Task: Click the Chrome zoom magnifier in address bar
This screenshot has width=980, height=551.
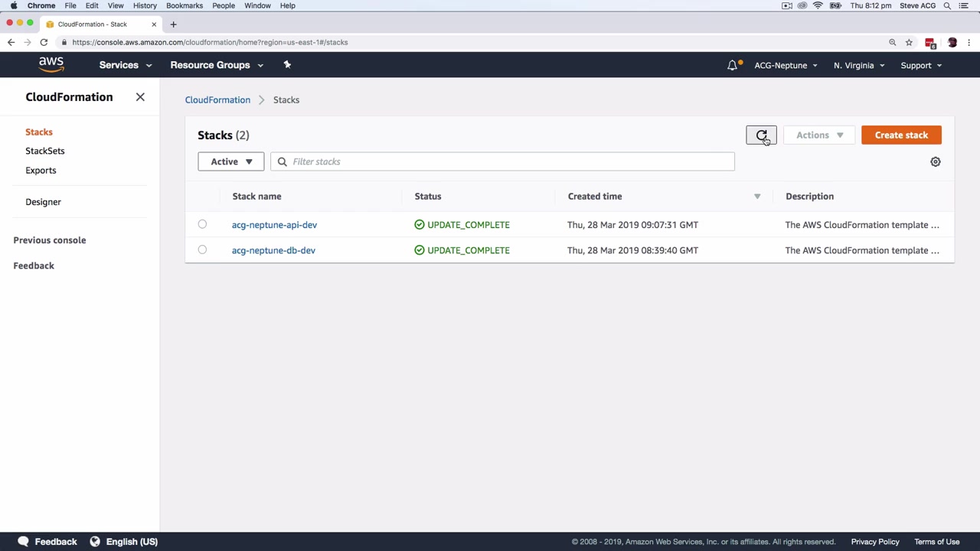Action: click(892, 42)
